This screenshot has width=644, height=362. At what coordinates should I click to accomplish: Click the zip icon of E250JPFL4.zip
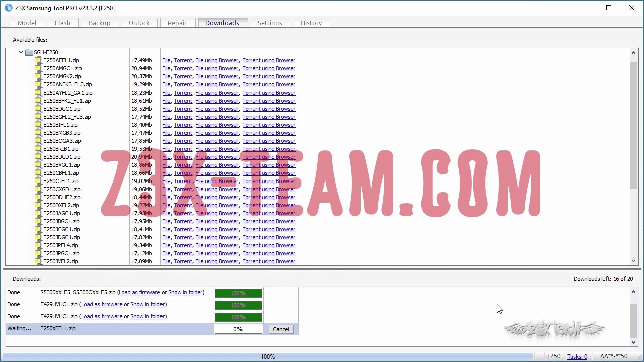38,245
